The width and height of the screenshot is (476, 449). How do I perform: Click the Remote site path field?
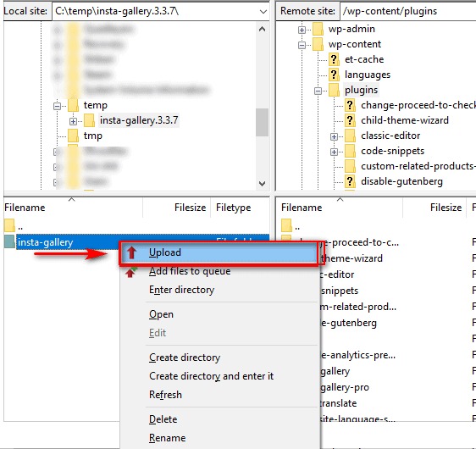(407, 12)
